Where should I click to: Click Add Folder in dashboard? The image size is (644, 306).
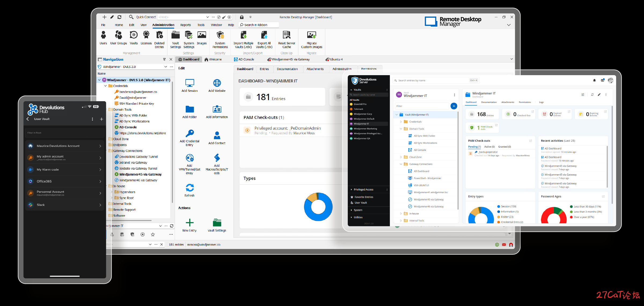pyautogui.click(x=189, y=112)
